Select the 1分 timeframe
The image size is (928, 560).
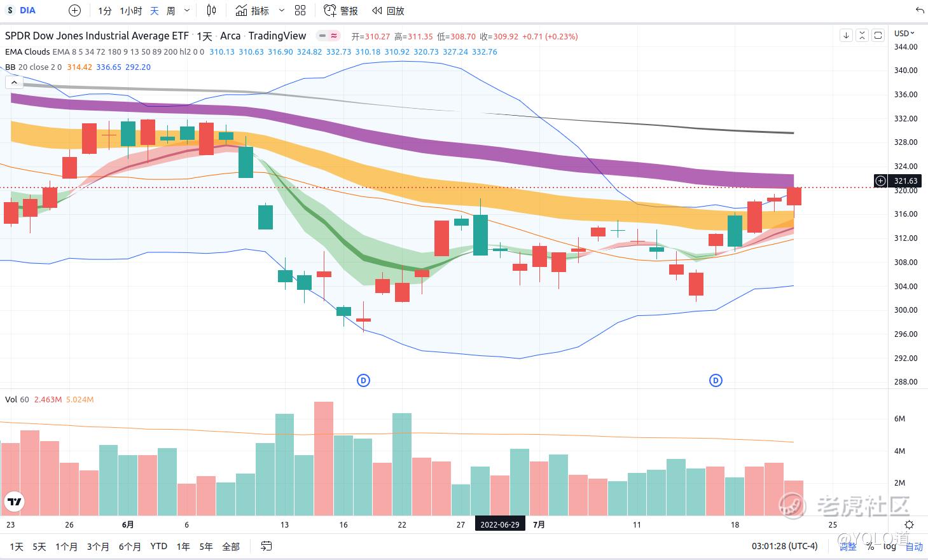tap(105, 11)
